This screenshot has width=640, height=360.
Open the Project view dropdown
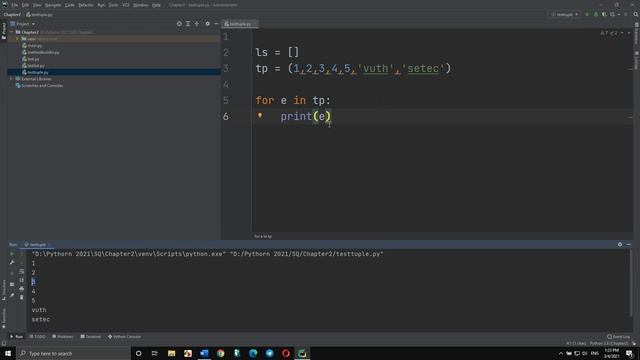[x=23, y=24]
